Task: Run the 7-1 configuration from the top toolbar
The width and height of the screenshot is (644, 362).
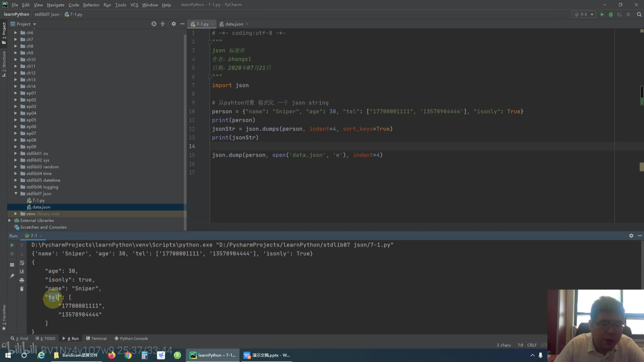Action: coord(602,14)
